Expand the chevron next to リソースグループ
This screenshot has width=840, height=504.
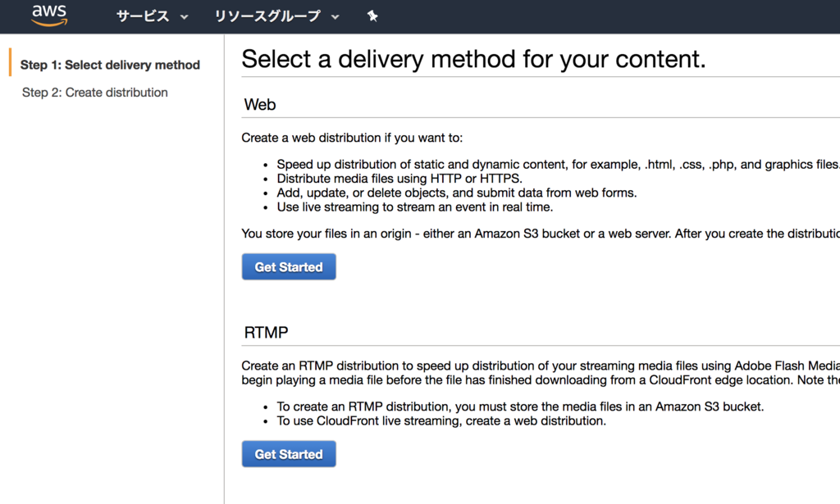335,17
